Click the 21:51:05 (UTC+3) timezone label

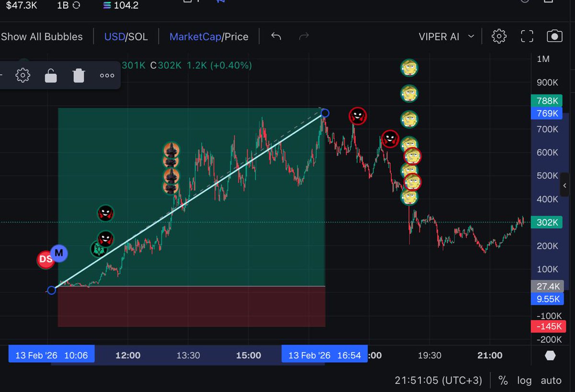point(438,380)
